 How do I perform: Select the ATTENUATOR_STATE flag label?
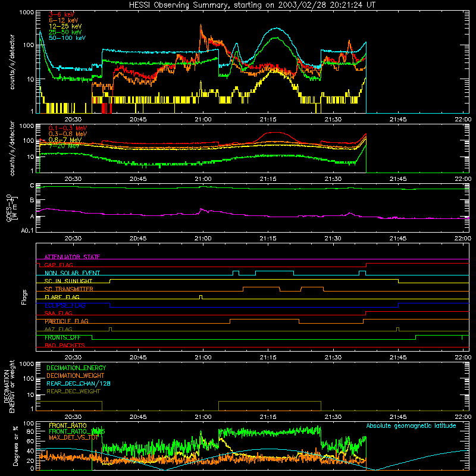72,257
